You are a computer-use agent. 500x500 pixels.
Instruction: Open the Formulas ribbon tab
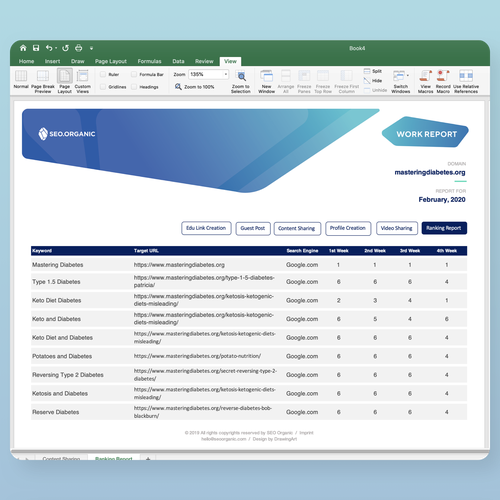pyautogui.click(x=149, y=61)
